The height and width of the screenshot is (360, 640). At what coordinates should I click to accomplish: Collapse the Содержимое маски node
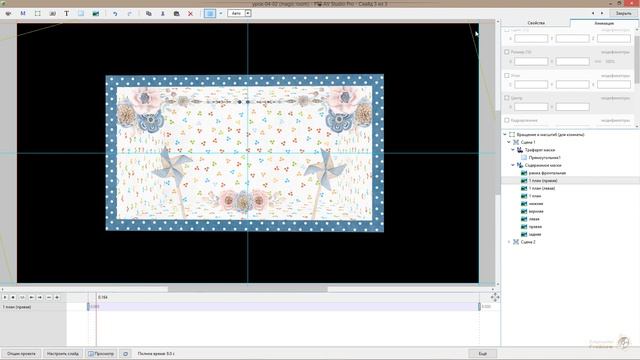coord(513,165)
